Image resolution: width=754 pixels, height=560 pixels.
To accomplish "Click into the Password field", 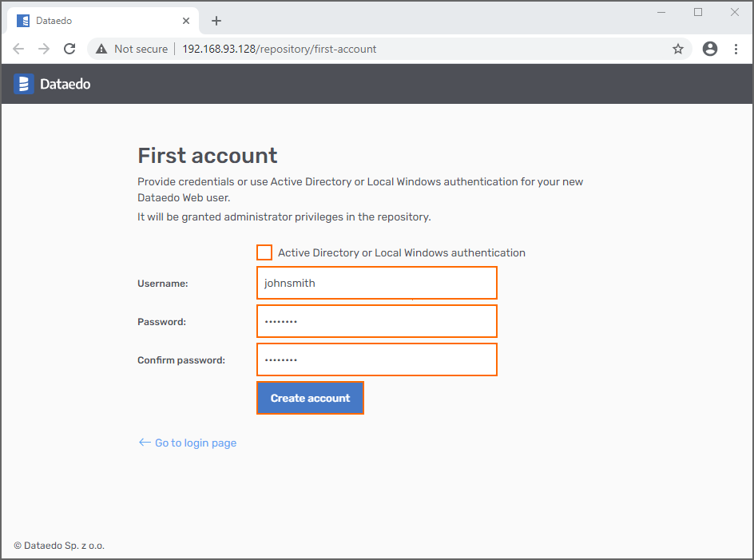I will [376, 321].
